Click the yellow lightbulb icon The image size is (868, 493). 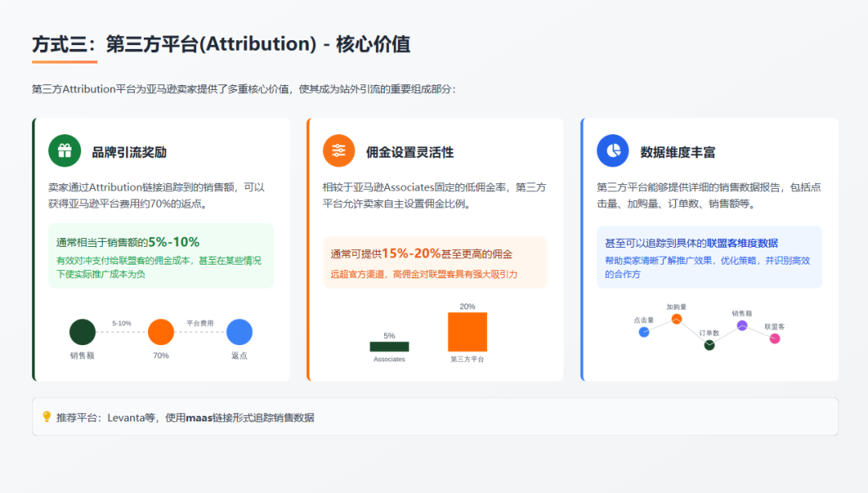click(47, 417)
